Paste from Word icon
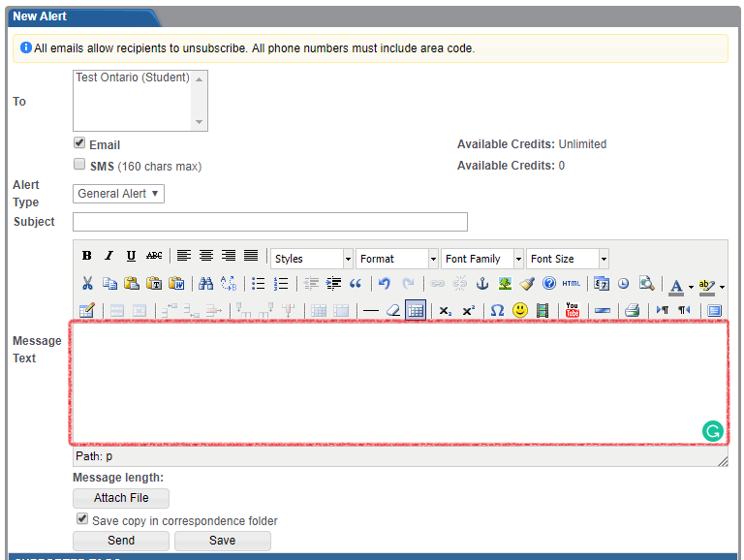This screenshot has width=744, height=560. (176, 283)
